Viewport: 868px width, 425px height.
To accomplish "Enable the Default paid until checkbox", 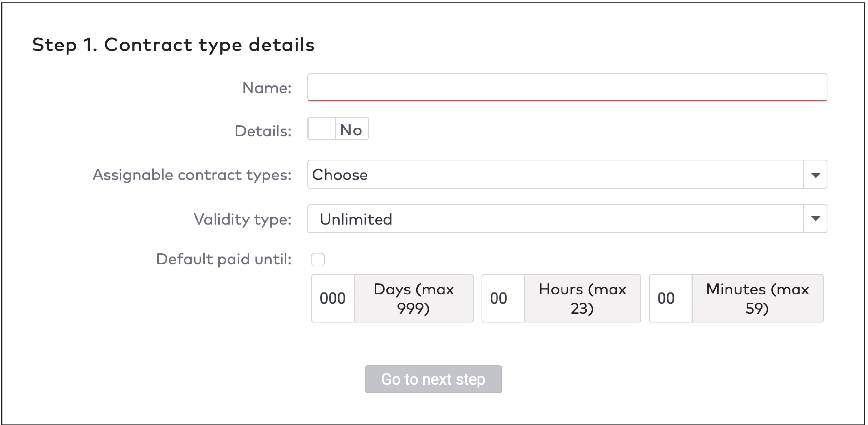I will point(318,259).
